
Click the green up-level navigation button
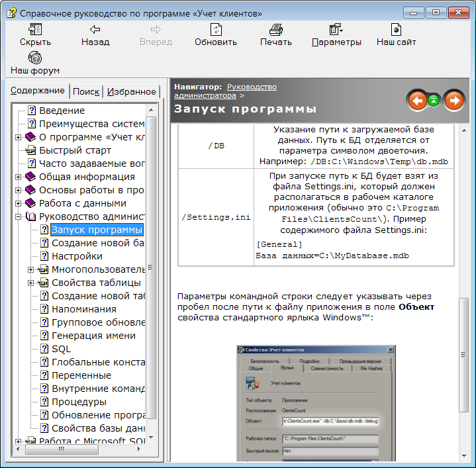tap(435, 101)
